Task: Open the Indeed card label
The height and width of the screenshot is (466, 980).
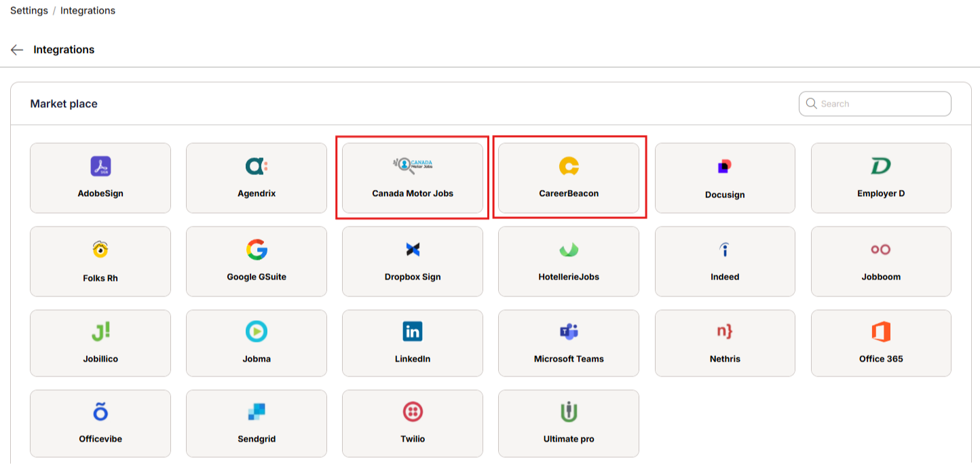Action: click(725, 277)
